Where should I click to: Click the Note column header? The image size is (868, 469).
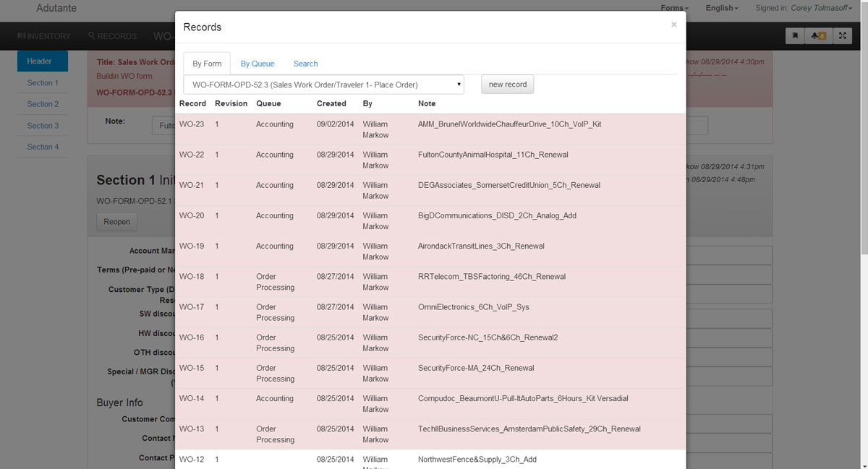tap(427, 103)
